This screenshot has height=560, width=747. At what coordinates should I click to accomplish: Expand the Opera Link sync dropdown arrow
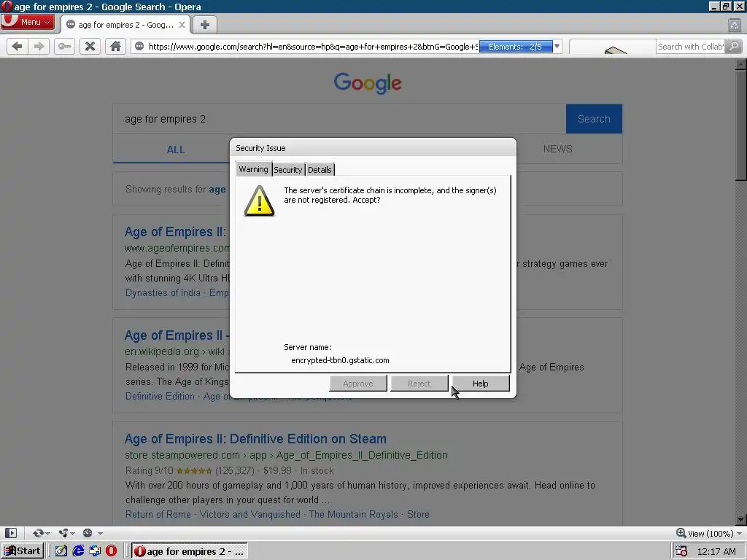click(x=47, y=533)
